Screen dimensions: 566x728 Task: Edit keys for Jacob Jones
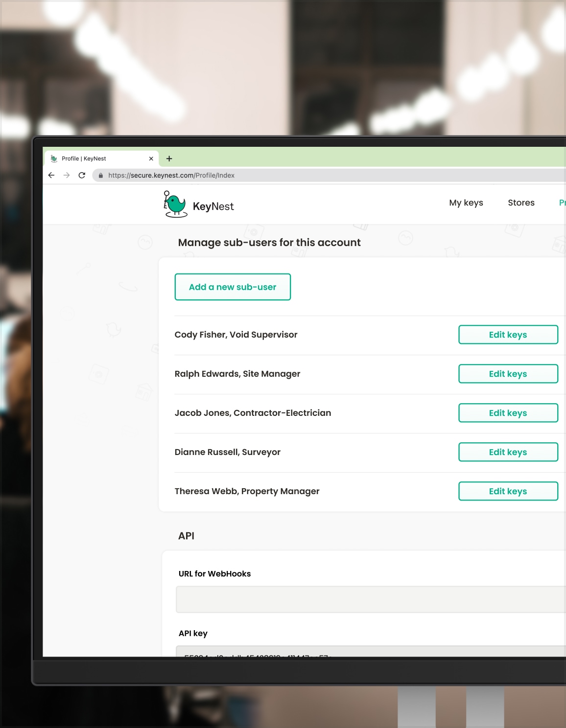coord(508,412)
